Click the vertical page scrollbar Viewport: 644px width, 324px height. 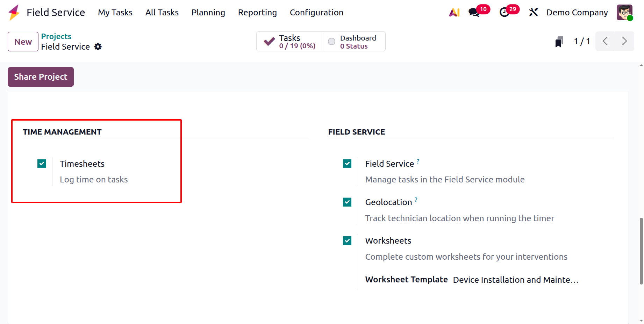click(x=641, y=251)
